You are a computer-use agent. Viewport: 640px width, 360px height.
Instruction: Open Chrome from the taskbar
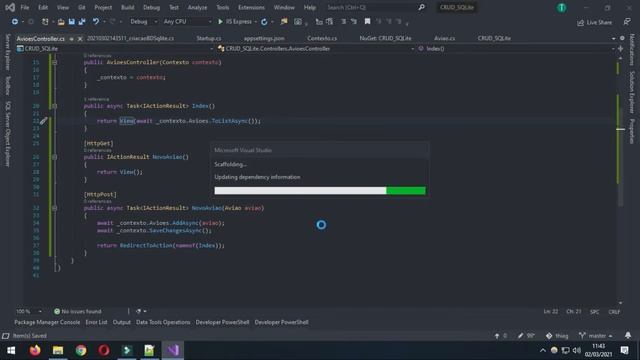(81, 350)
